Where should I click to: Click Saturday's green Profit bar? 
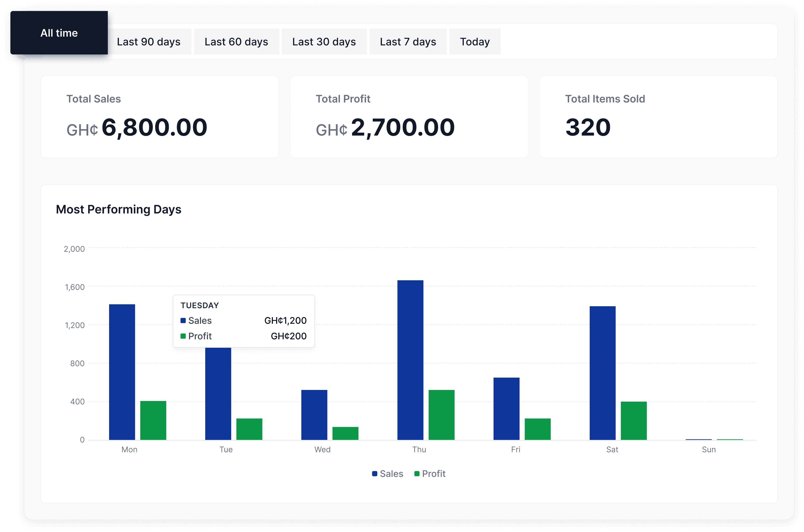634,421
